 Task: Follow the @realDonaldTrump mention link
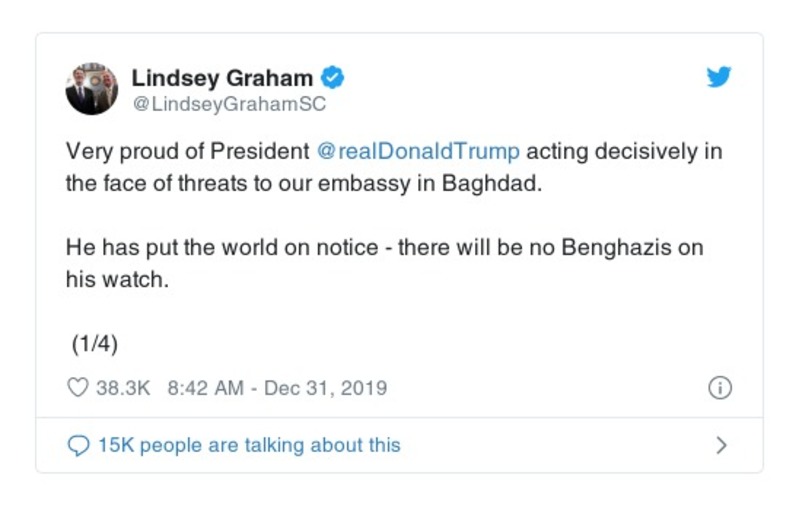click(418, 152)
